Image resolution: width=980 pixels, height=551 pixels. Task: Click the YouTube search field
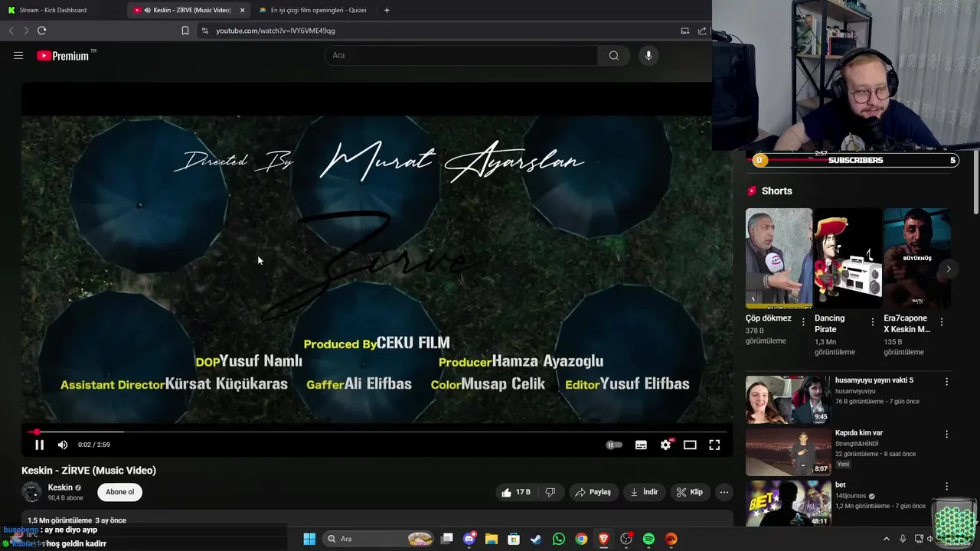(461, 55)
